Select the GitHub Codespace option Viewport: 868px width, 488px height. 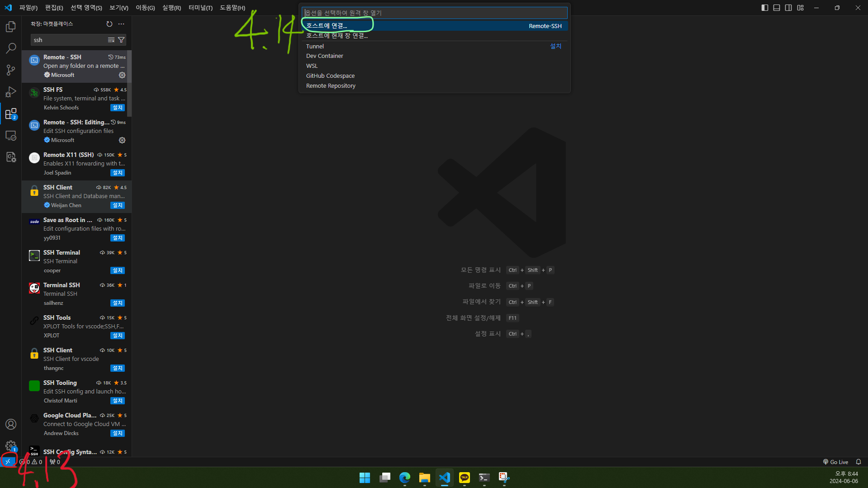[x=435, y=76]
